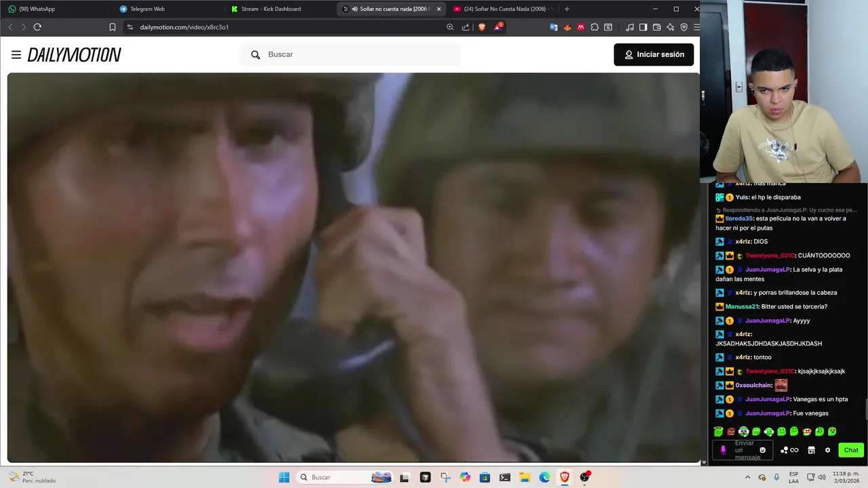Screen dimensions: 868x488
Task: Open Brave Wallet
Action: coord(656,27)
